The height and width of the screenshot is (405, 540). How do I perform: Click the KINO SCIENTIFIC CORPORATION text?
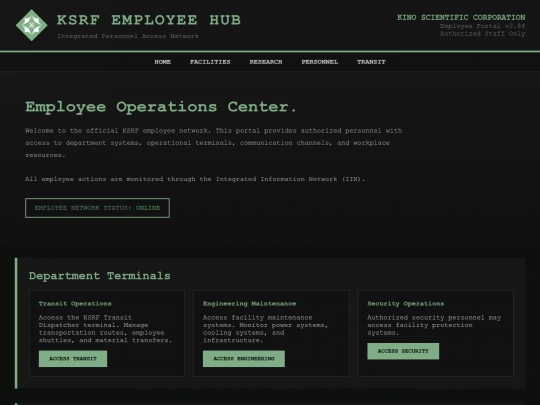click(461, 17)
